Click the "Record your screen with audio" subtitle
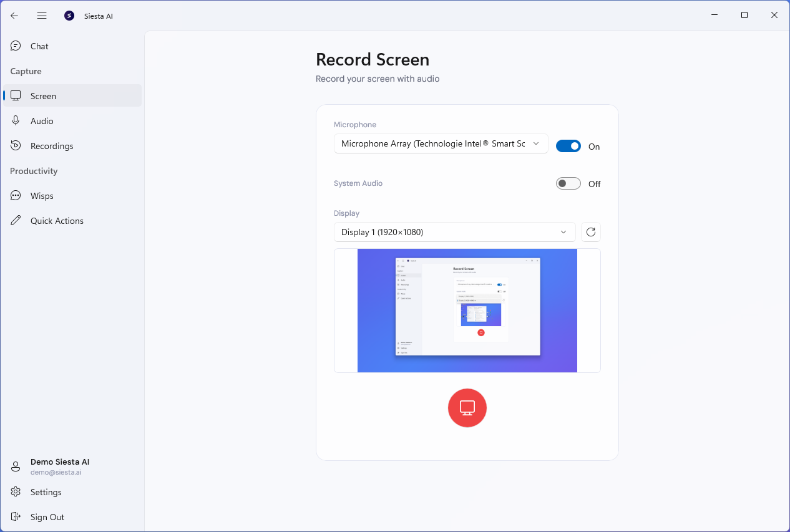 click(378, 79)
